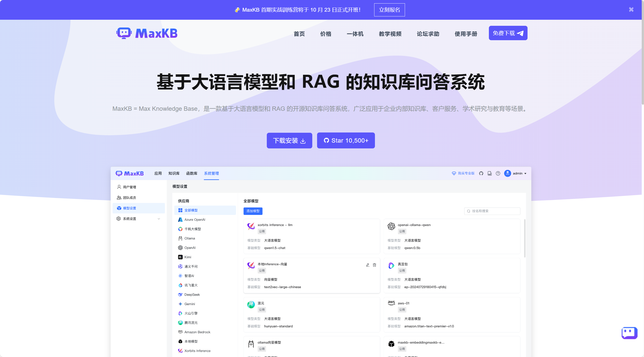Image resolution: width=644 pixels, height=357 pixels.
Task: Click the admin user avatar icon
Action: click(x=507, y=173)
